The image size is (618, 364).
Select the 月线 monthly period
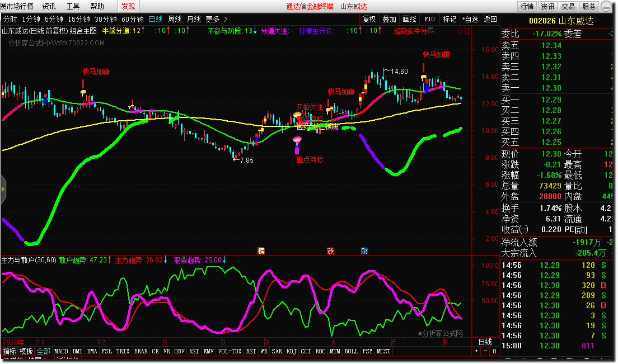point(194,19)
